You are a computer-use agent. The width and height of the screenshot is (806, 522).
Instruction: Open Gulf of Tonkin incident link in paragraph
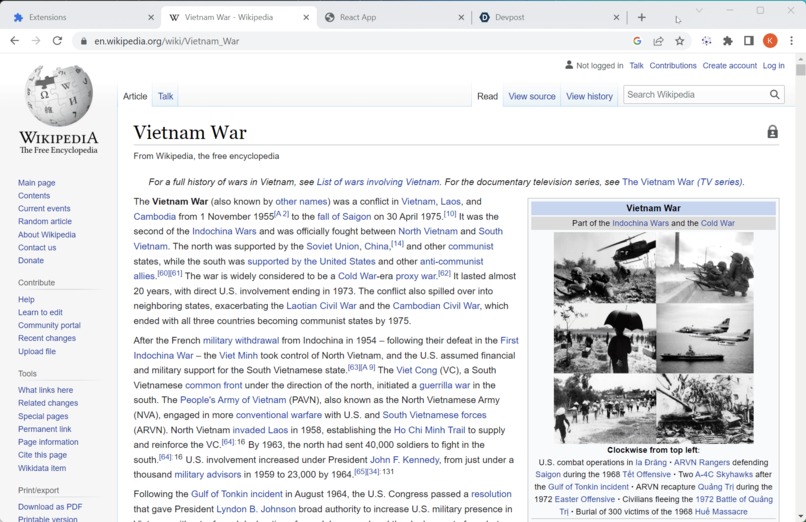coord(236,494)
